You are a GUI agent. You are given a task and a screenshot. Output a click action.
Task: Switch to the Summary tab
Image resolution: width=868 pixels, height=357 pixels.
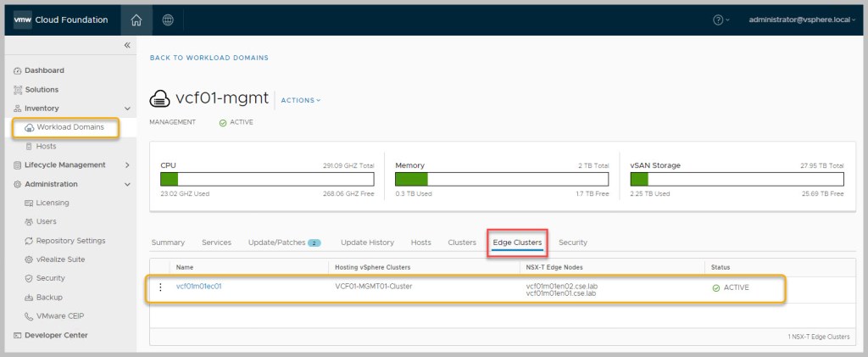168,243
